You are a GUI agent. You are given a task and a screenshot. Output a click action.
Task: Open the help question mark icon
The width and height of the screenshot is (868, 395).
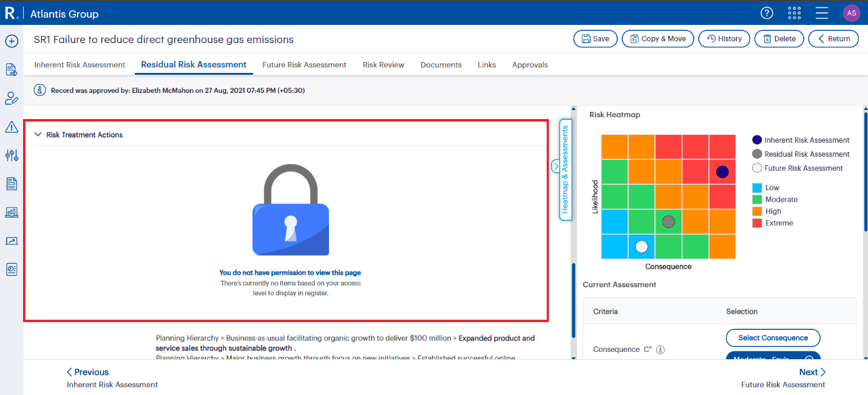(x=767, y=13)
